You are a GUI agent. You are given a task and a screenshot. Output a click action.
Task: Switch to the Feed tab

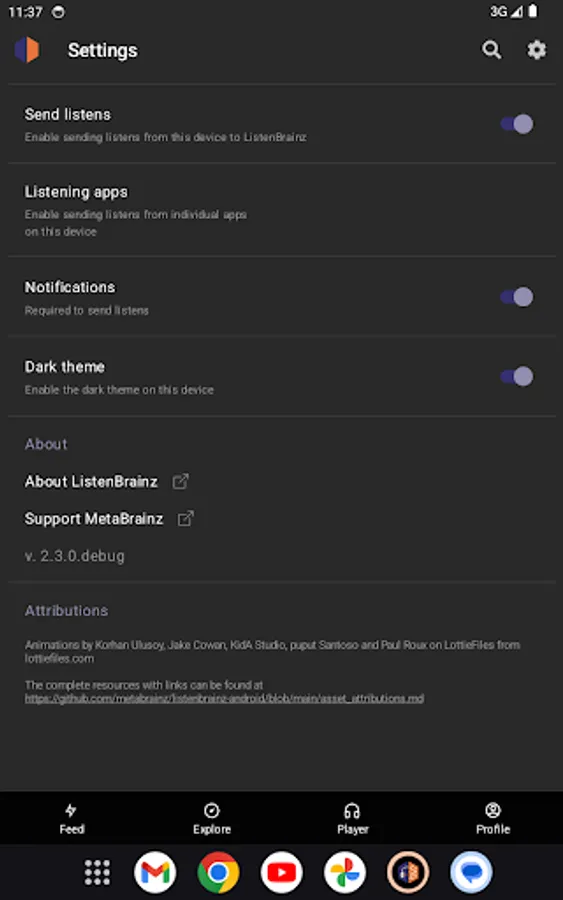tap(71, 818)
